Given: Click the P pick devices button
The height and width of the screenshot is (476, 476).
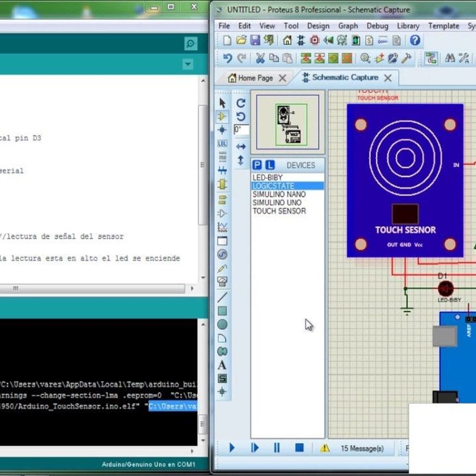Looking at the screenshot, I should click(x=257, y=165).
